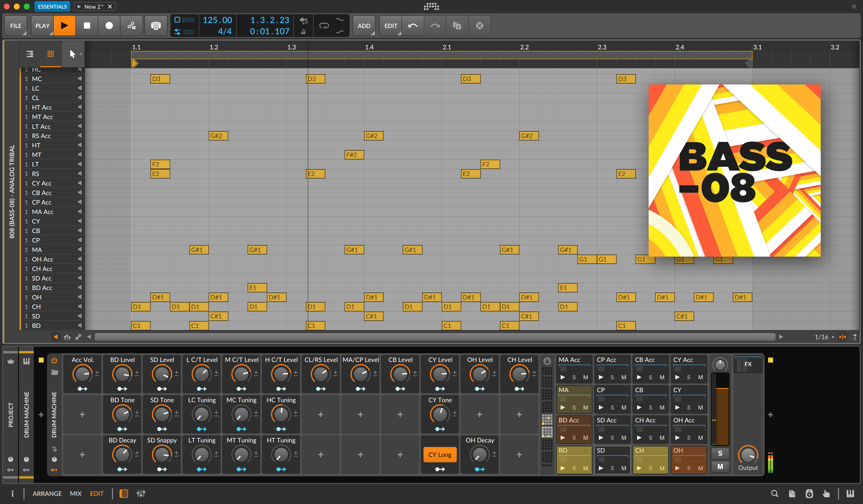Select the arrow/pointer tool icon

pos(72,53)
